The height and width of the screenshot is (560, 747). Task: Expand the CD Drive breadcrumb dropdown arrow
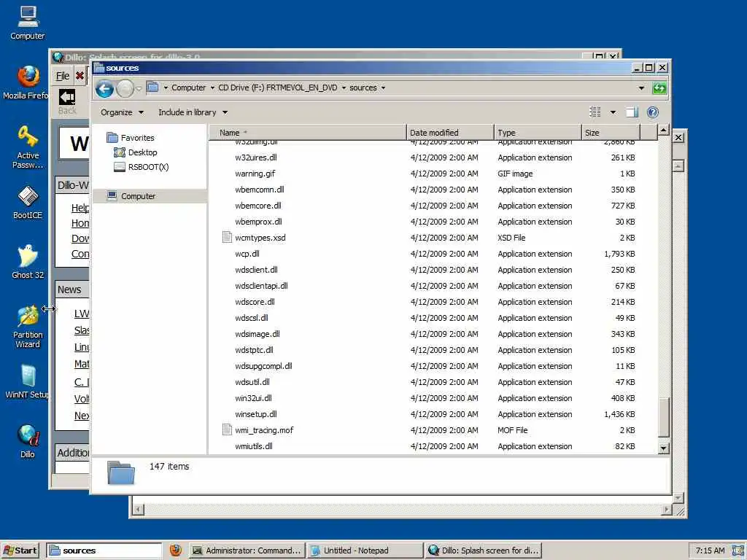click(344, 87)
